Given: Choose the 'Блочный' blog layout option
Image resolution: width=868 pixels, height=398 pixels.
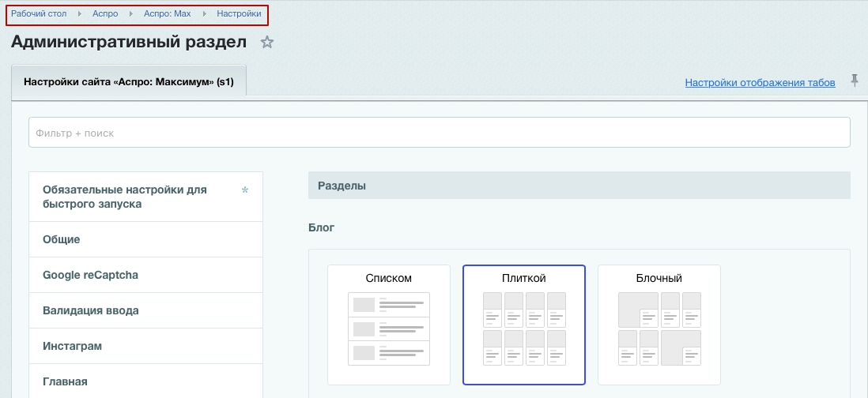Looking at the screenshot, I should point(659,325).
